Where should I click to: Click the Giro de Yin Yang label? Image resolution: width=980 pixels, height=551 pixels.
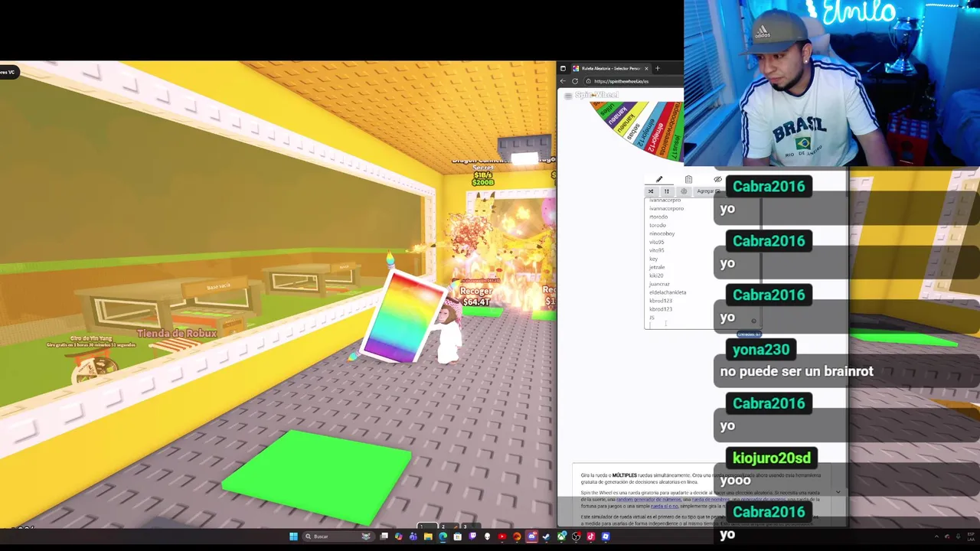pos(91,338)
